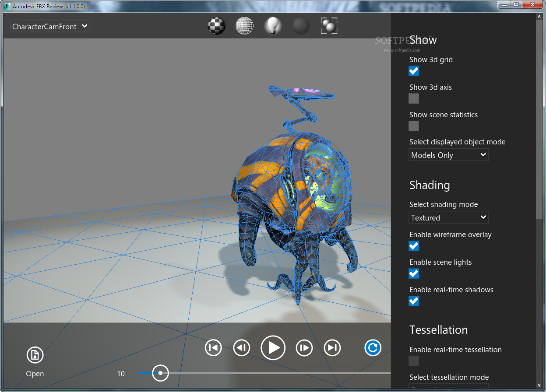
Task: Click the dark shaded sphere icon
Action: pos(301,26)
